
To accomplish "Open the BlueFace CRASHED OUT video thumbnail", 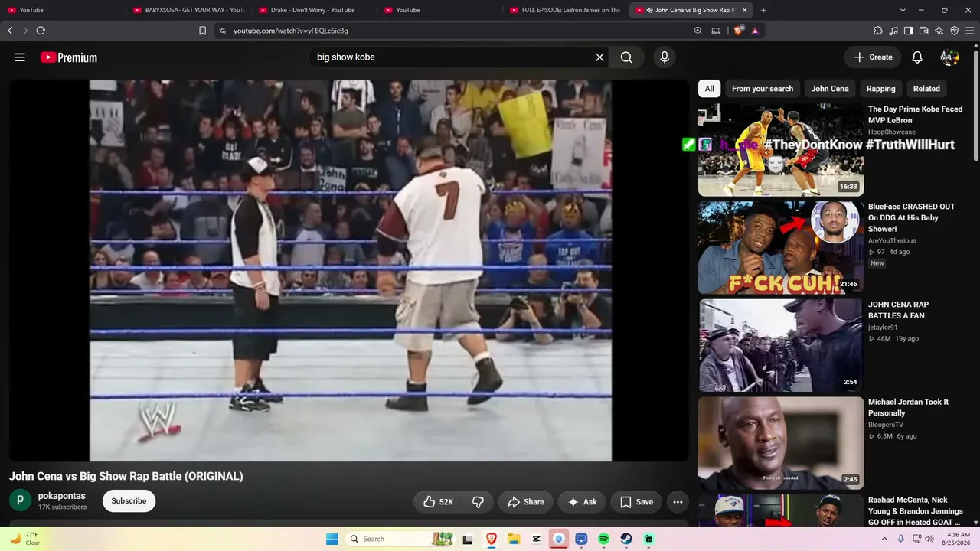I will pyautogui.click(x=781, y=247).
